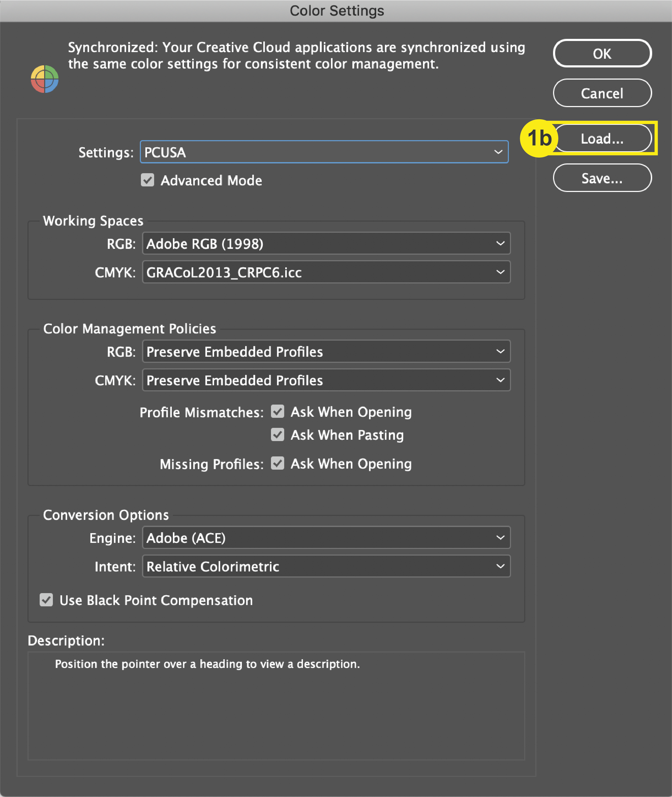Toggle Use Black Point Compensation
The width and height of the screenshot is (672, 797).
46,600
